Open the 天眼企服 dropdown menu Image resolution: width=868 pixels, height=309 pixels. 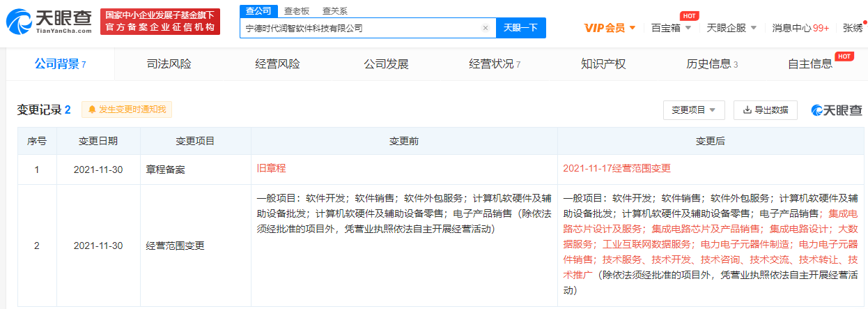[x=731, y=28]
